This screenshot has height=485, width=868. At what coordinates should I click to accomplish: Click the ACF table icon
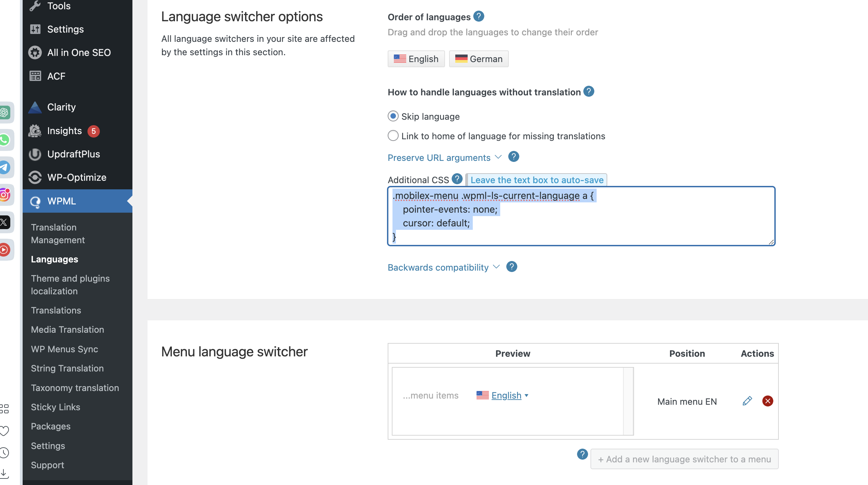(x=35, y=76)
